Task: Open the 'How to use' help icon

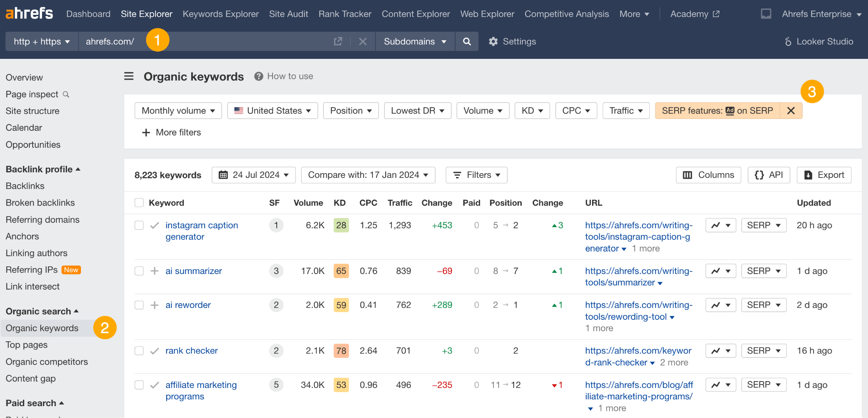Action: 258,76
